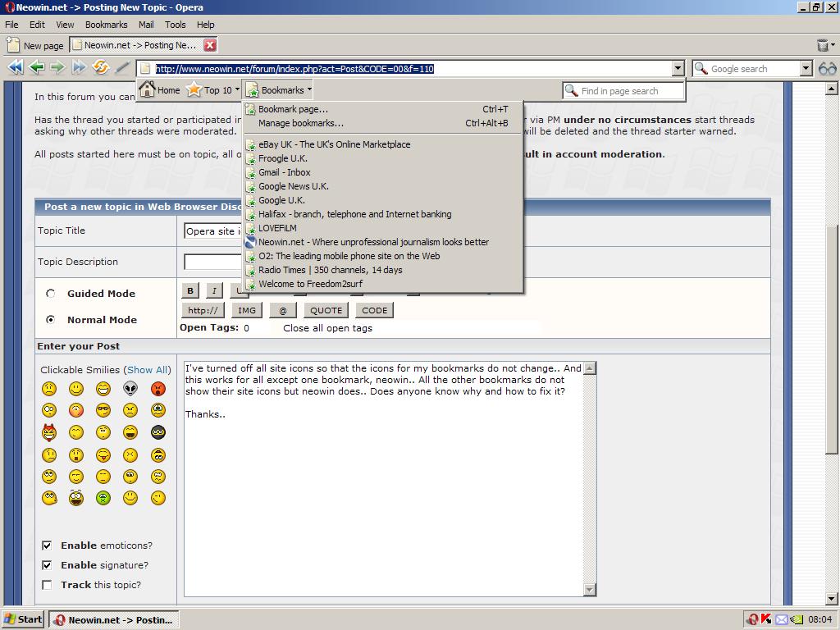Select the Guided Mode radio button

[x=50, y=293]
